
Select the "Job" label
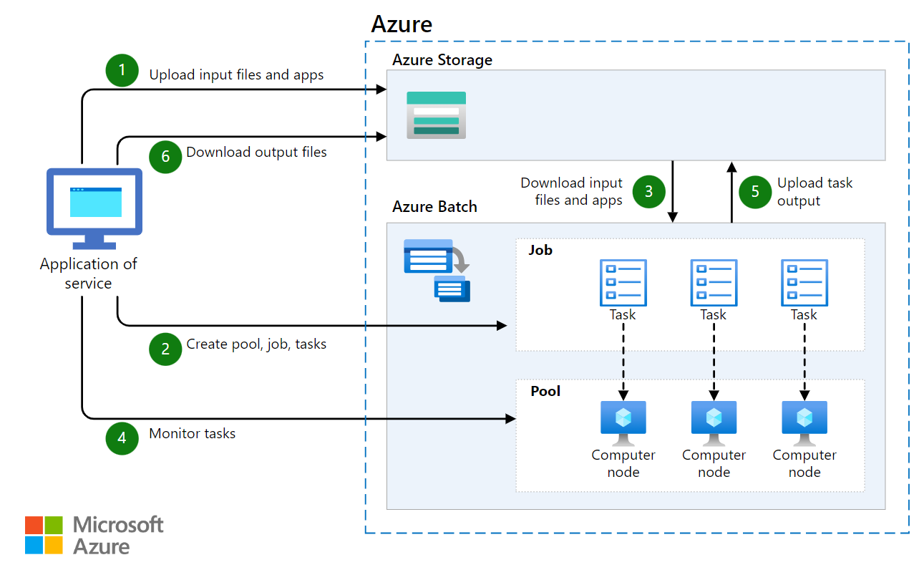[x=540, y=251]
